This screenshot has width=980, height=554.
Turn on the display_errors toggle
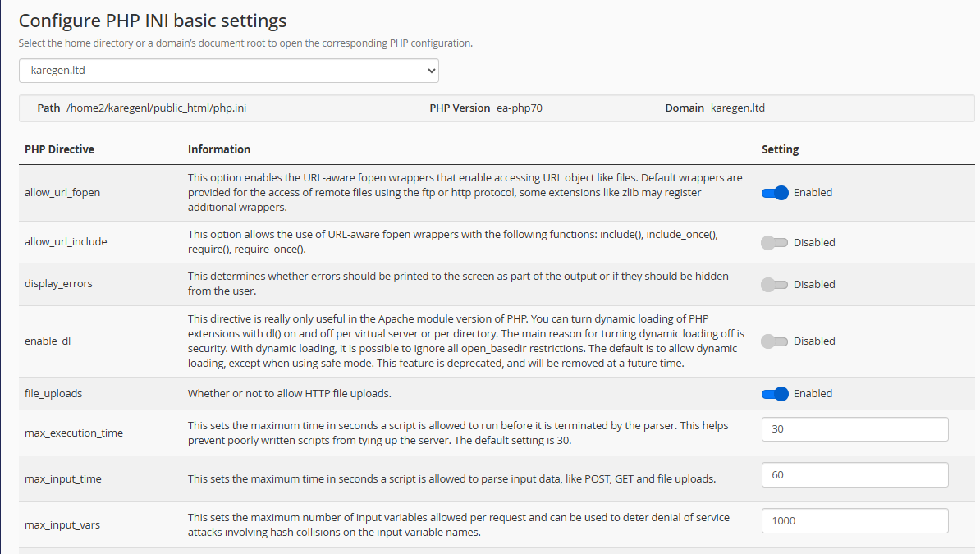click(x=775, y=285)
